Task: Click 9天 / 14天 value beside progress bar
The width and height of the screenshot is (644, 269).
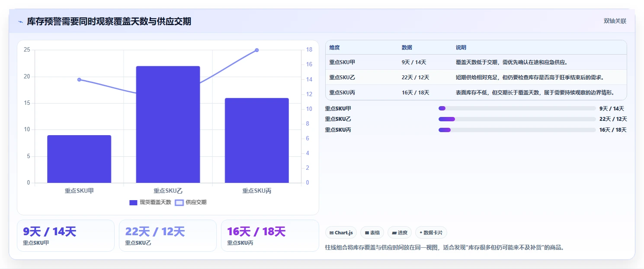Action: [612, 109]
